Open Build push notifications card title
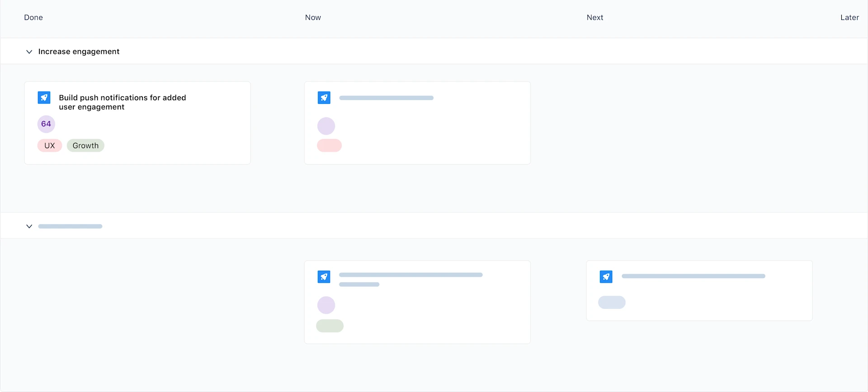This screenshot has width=868, height=392. [x=123, y=102]
